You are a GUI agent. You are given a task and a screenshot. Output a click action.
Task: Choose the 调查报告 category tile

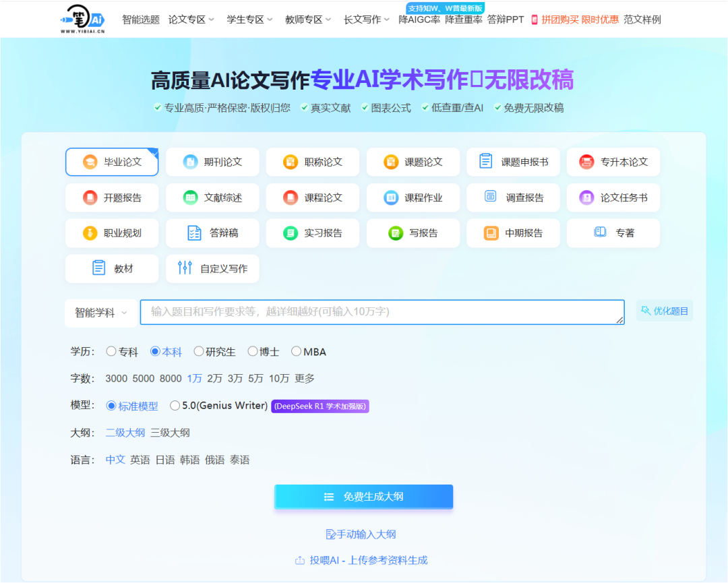[x=513, y=197]
